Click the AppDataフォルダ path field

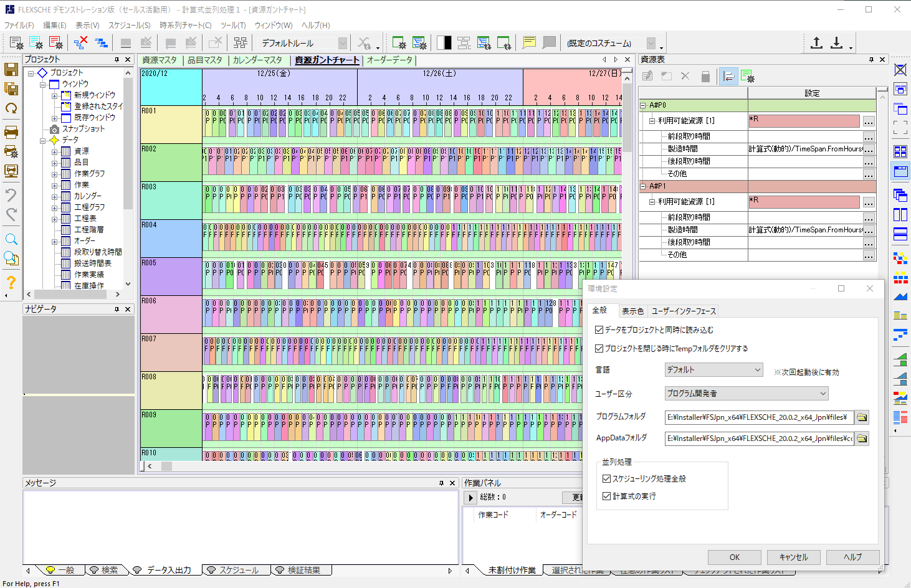(759, 439)
